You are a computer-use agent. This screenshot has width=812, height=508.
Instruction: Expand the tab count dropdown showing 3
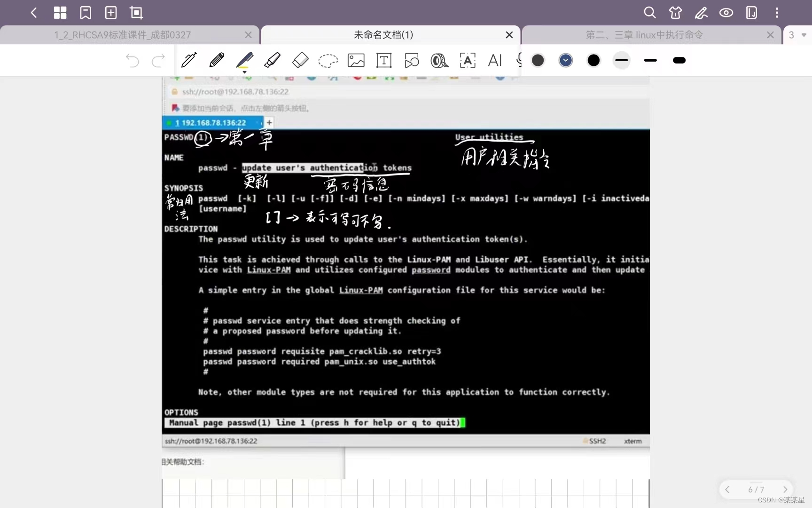point(797,35)
